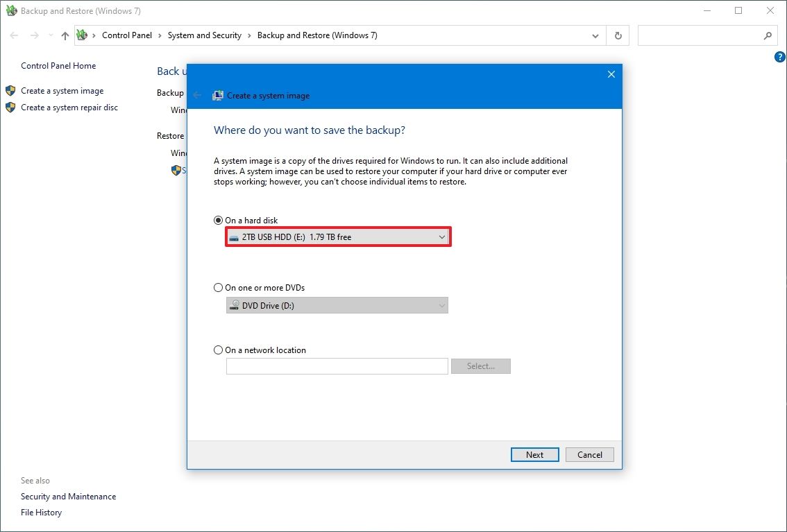Viewport: 787px width, 532px height.
Task: Click the shield icon beside Create a system repair disc
Action: 10,108
